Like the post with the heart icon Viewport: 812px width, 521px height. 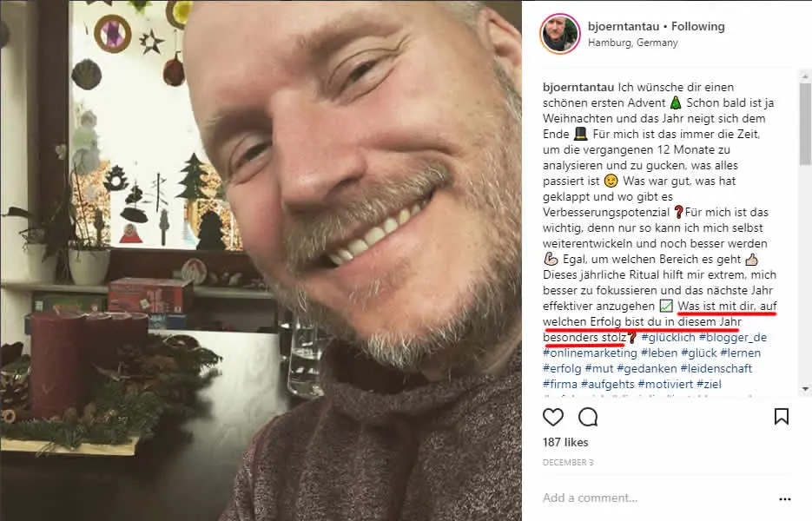pos(552,417)
